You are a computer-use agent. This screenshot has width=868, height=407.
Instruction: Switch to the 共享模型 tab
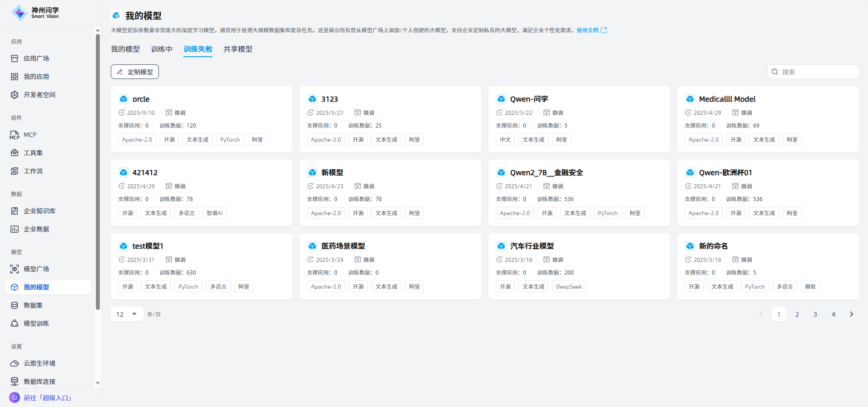(238, 49)
